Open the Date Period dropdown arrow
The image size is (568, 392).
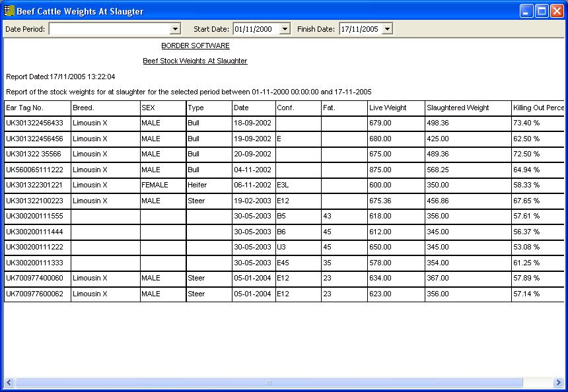[175, 29]
